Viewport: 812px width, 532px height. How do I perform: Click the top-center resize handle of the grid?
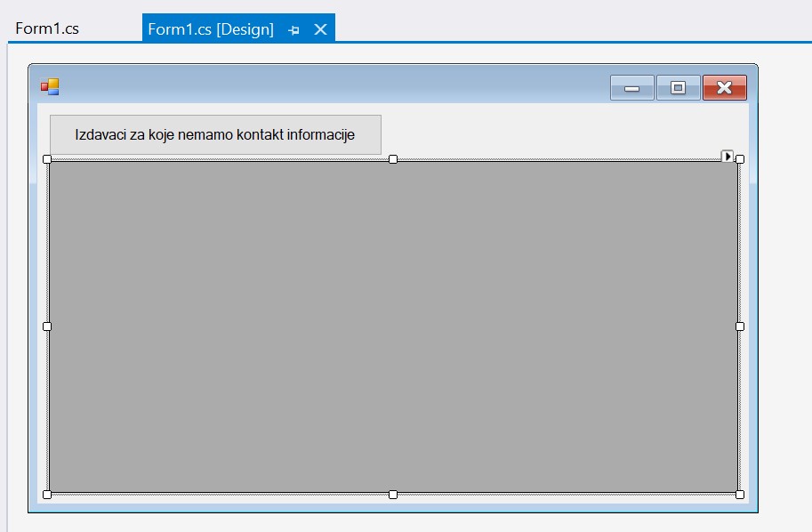(393, 159)
